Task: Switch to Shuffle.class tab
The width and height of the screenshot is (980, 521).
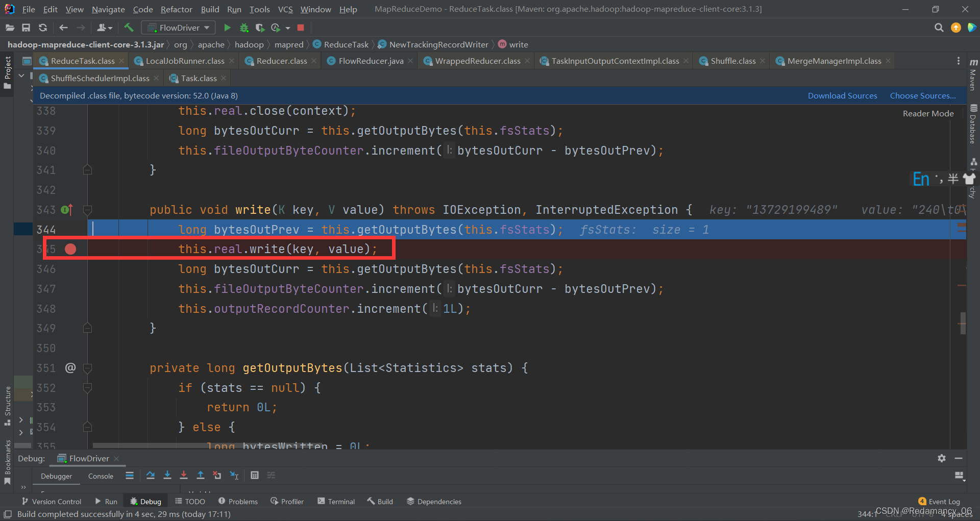Action: pyautogui.click(x=733, y=61)
